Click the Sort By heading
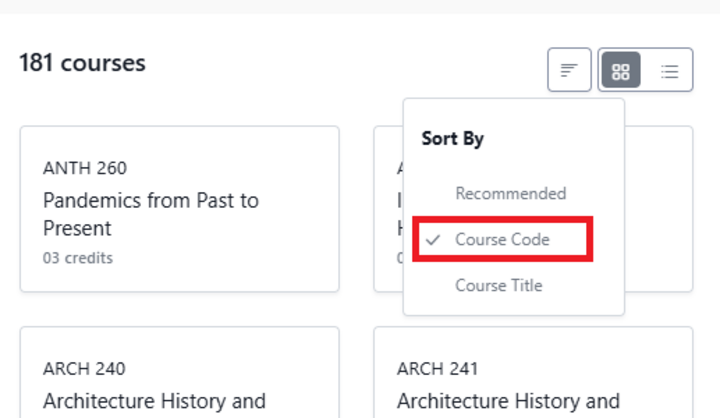Screen dimensions: 720x418 452,139
